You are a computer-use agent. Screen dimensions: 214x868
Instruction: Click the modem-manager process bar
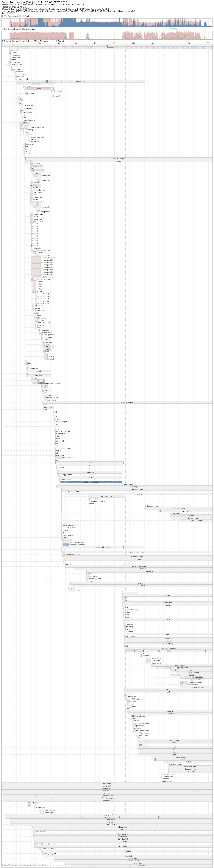(137, 552)
